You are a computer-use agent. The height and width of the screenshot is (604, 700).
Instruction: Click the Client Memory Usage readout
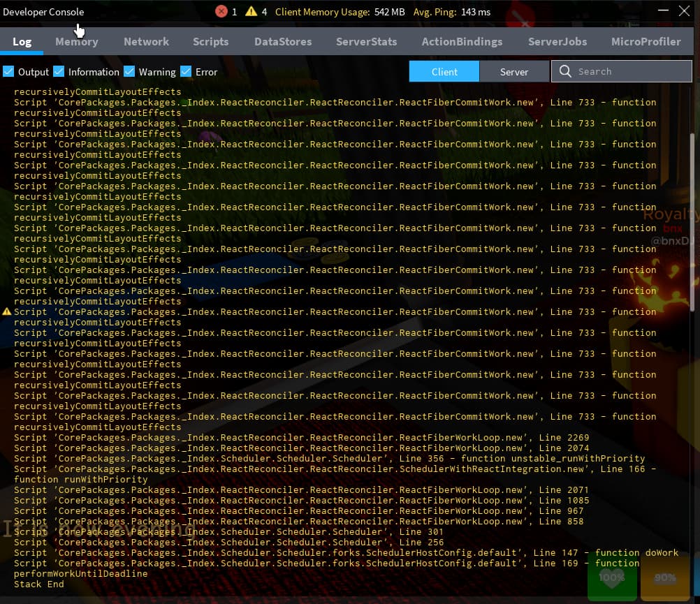tap(340, 12)
